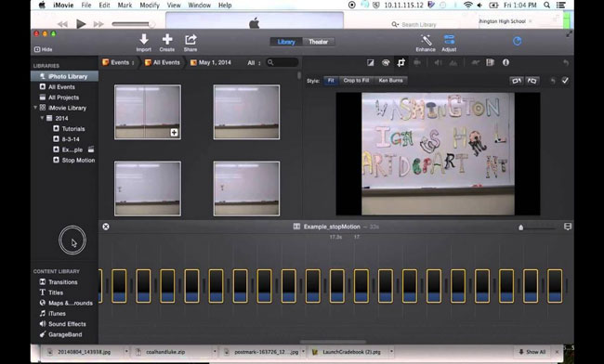This screenshot has height=364, width=604.
Task: Collapse the iMovie Library tree
Action: tap(35, 108)
